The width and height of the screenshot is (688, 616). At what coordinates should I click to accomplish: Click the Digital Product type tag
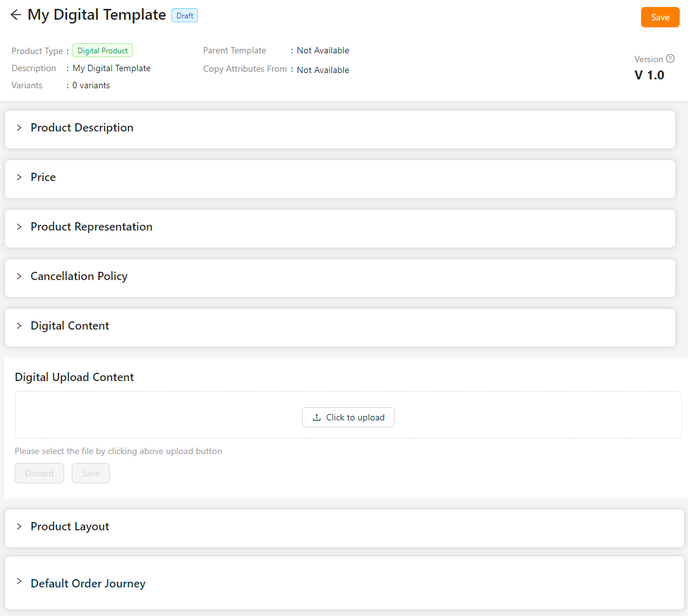click(x=102, y=51)
